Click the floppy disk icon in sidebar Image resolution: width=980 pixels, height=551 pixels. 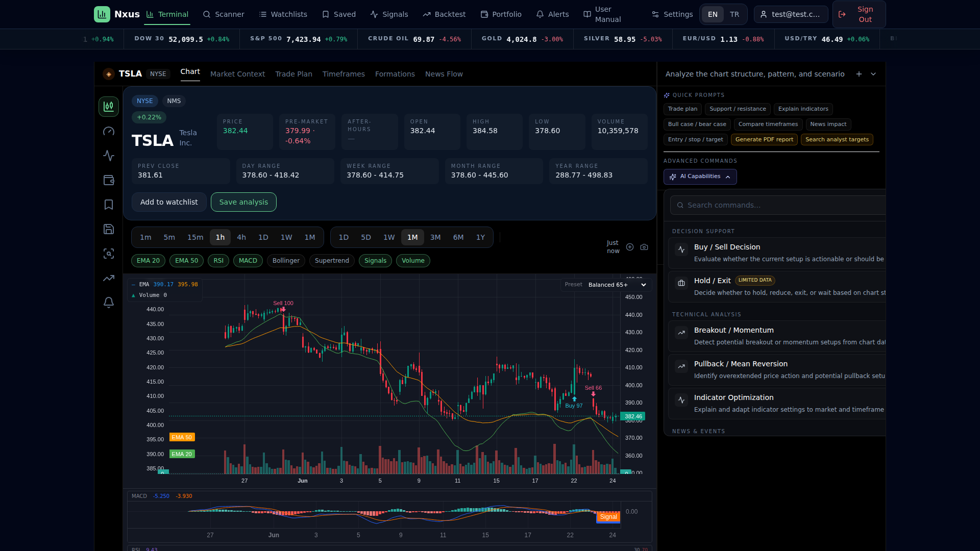pos(109,229)
